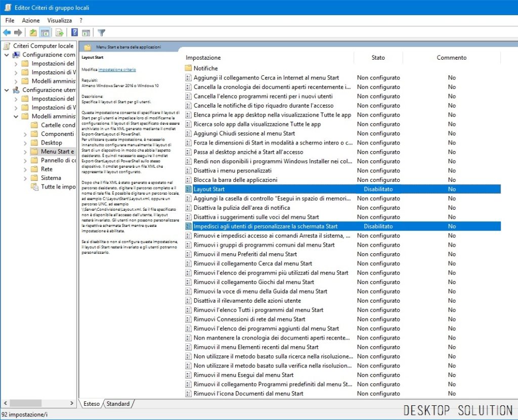Switch to the Standard tab

(x=118, y=404)
